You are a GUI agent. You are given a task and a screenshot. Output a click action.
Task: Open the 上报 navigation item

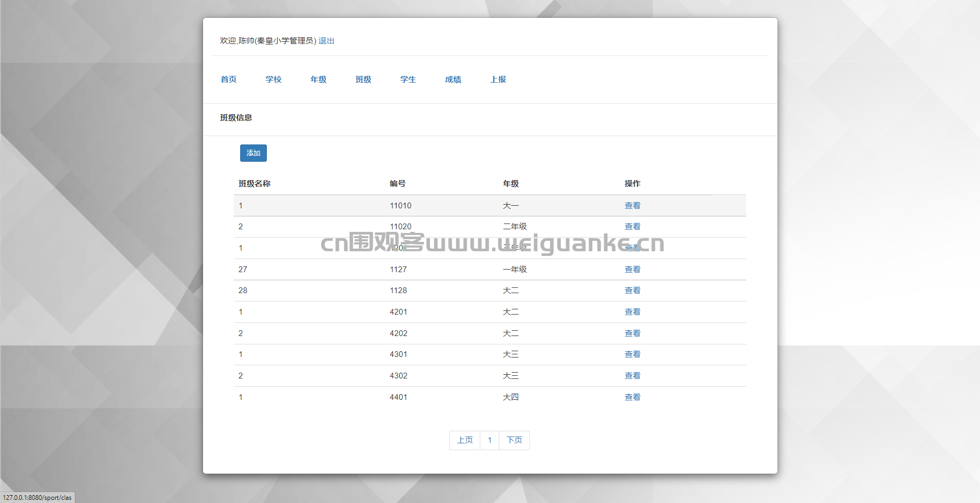(x=498, y=80)
